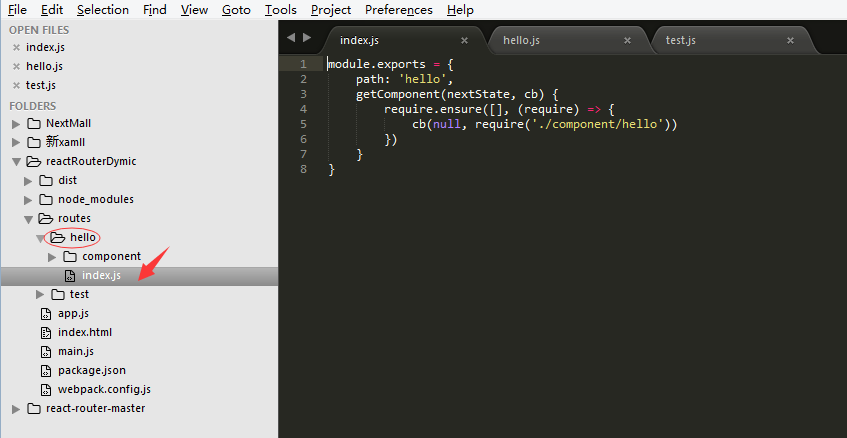Click the component folder icon
The height and width of the screenshot is (438, 847).
coord(70,256)
